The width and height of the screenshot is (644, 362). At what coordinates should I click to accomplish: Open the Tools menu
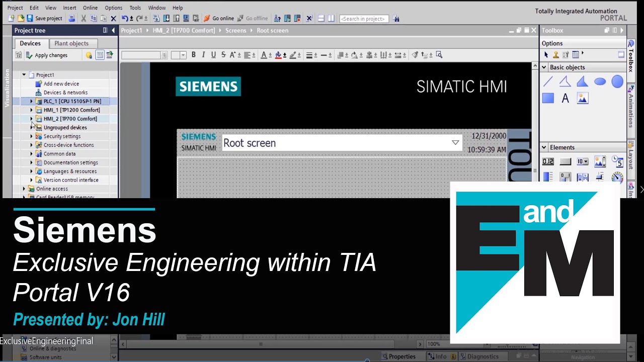(x=135, y=8)
